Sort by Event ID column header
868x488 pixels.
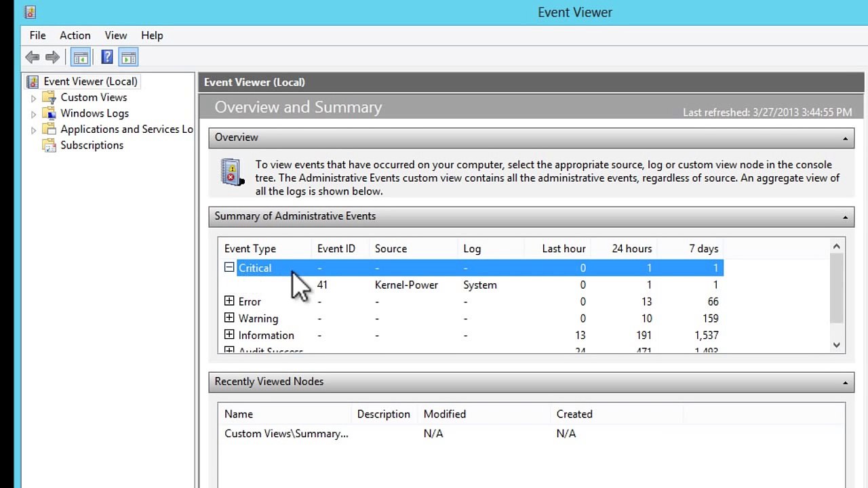340,249
